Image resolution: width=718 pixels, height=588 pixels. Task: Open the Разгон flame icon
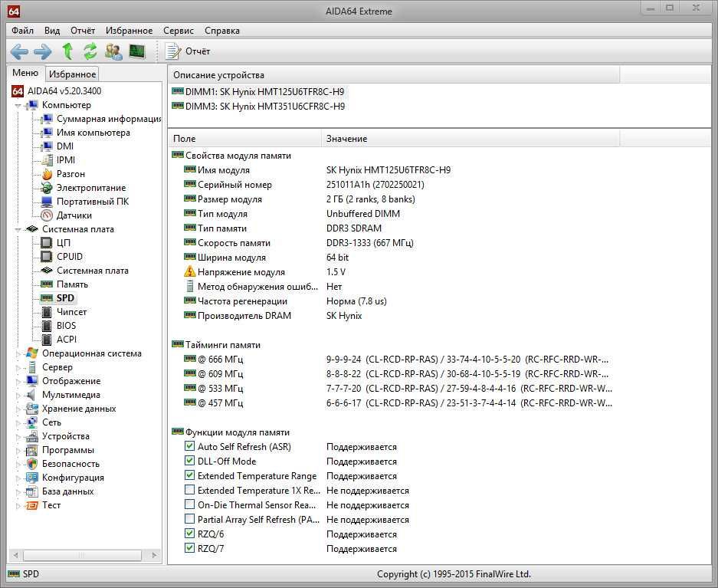click(x=47, y=174)
